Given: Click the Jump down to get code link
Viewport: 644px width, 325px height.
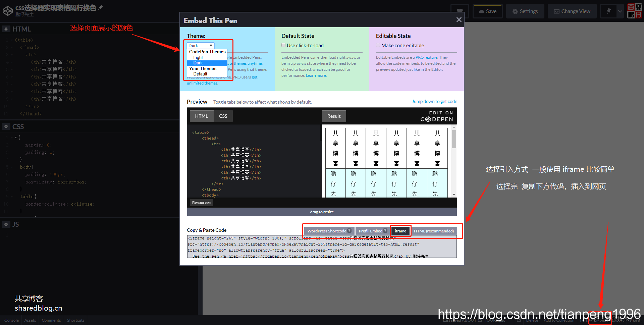Looking at the screenshot, I should [434, 101].
